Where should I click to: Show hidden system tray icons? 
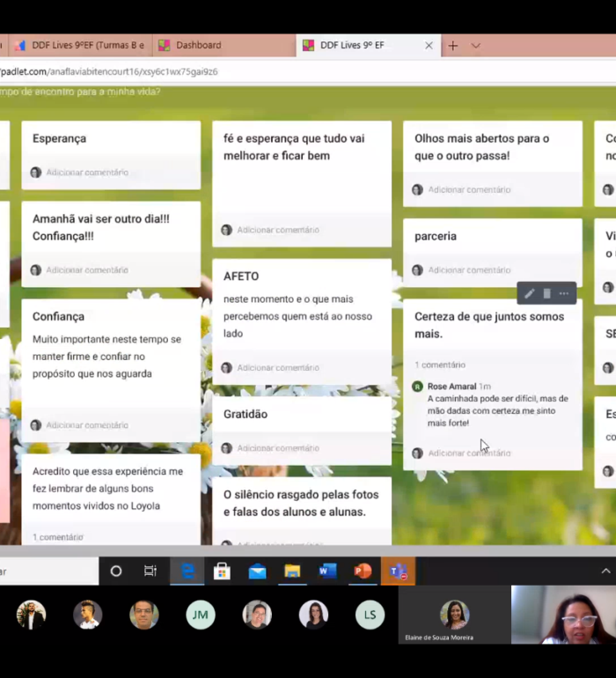tap(605, 571)
